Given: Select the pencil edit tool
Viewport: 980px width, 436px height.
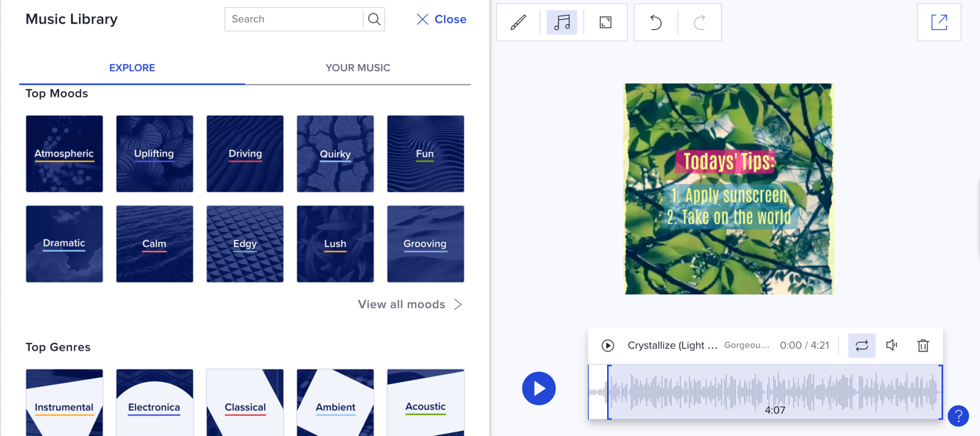Looking at the screenshot, I should [518, 22].
